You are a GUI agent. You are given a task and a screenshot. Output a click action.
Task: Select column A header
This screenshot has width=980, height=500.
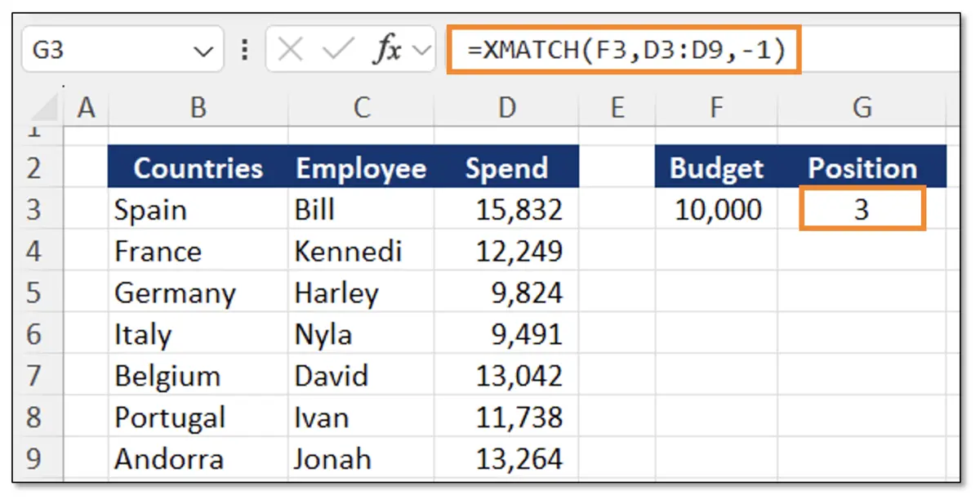click(x=86, y=107)
